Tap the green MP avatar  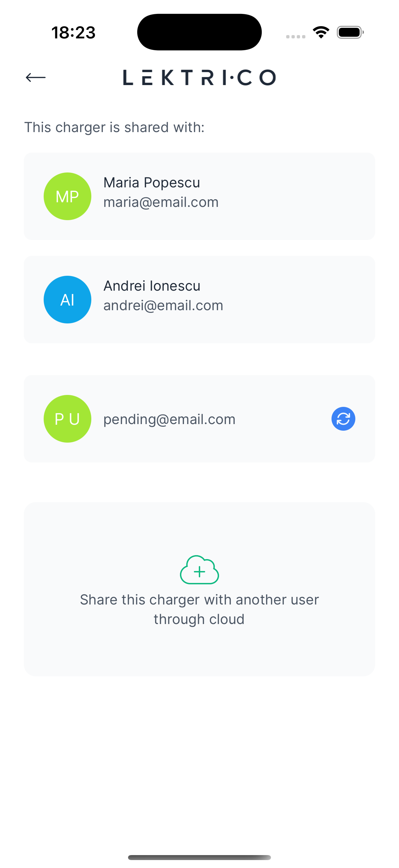[x=67, y=196]
